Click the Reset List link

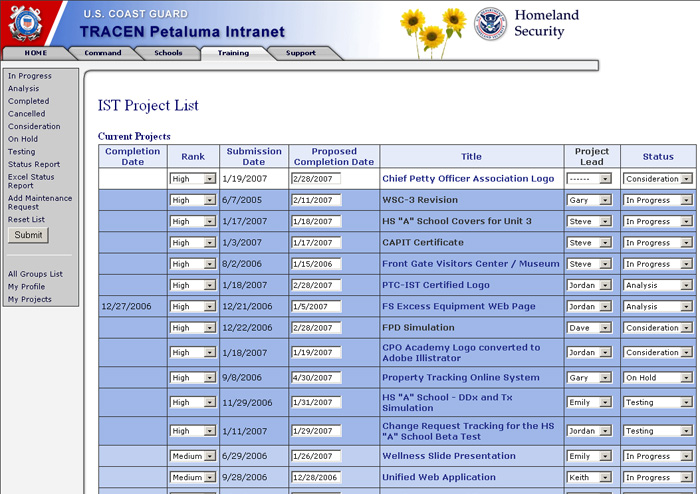[x=26, y=219]
